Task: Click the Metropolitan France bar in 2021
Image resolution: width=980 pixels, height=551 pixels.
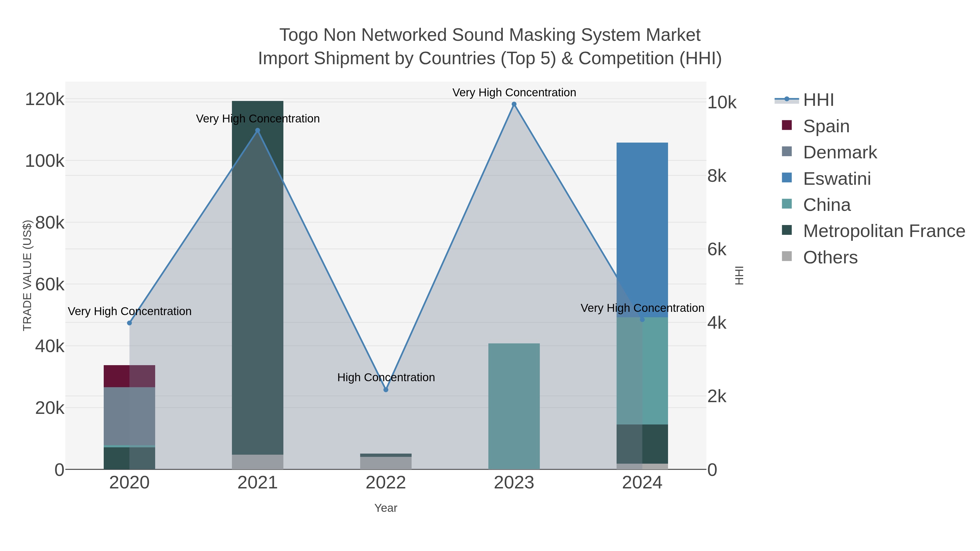Action: (258, 278)
